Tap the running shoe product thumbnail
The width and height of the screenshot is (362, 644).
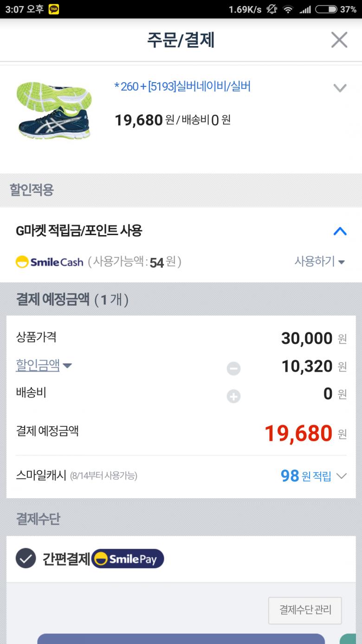54,111
